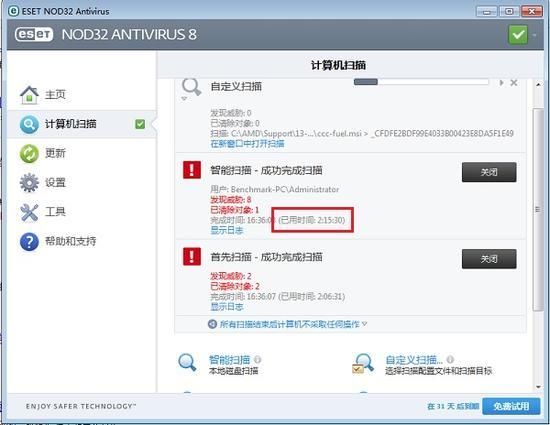Image resolution: width=550 pixels, height=425 pixels.
Task: Click the magnifier scan icon in sidebar
Action: tap(29, 124)
